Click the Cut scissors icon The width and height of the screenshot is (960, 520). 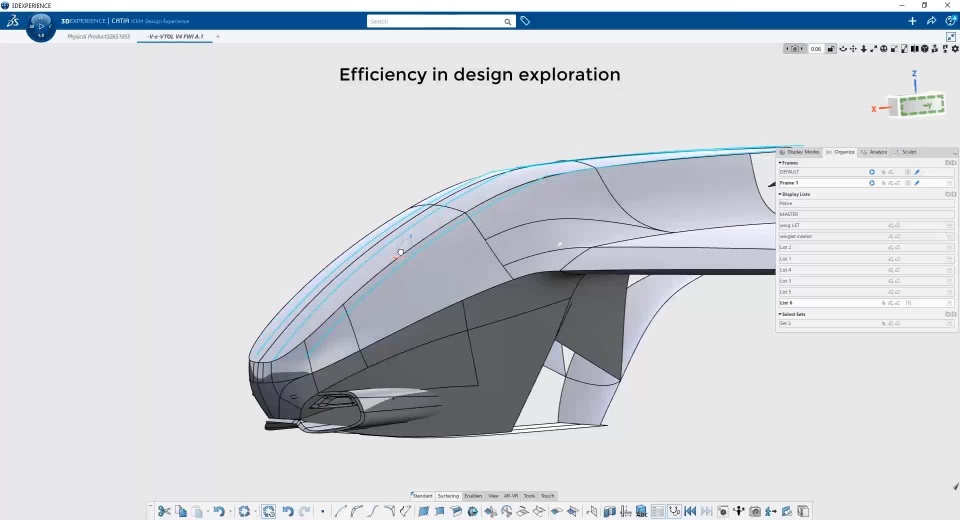coord(163,511)
